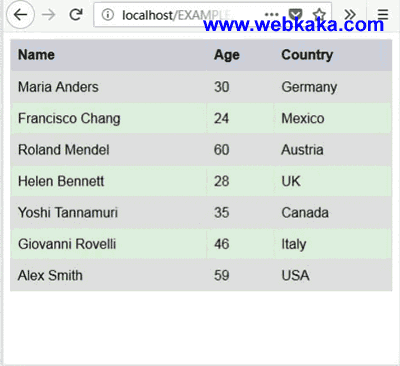Click the UK country cell
The image size is (400, 366).
coord(333,181)
